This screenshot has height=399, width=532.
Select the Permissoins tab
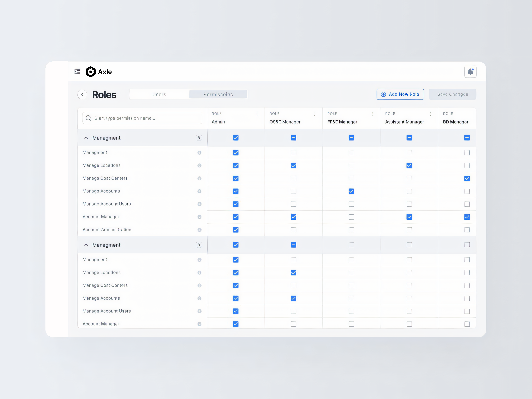(218, 94)
